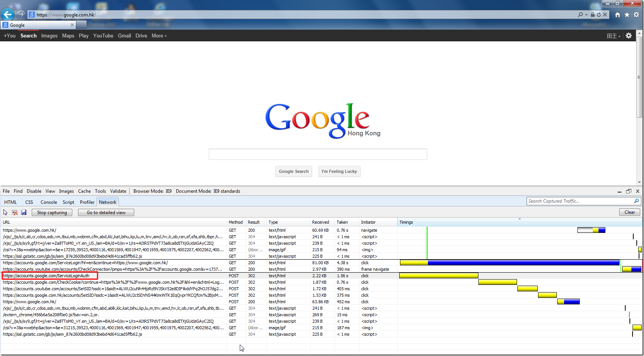Image resolution: width=644 pixels, height=356 pixels.
Task: Open Gmail in the Google bar
Action: coord(124,36)
